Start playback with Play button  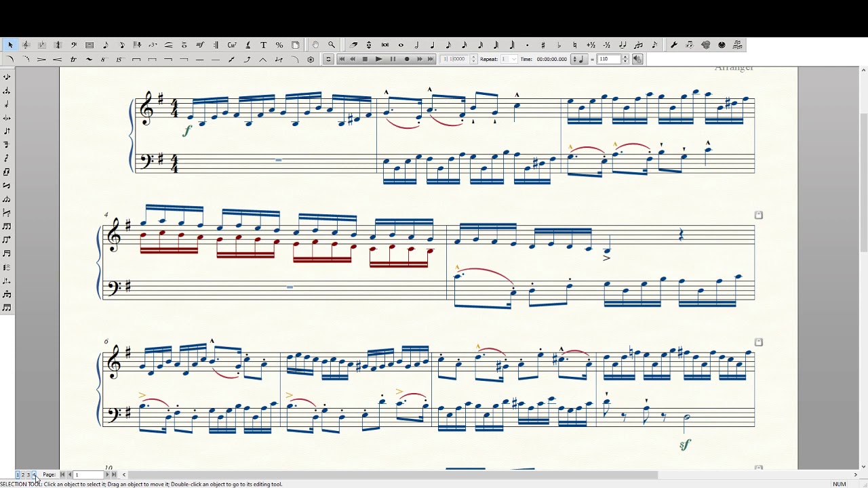pos(378,59)
